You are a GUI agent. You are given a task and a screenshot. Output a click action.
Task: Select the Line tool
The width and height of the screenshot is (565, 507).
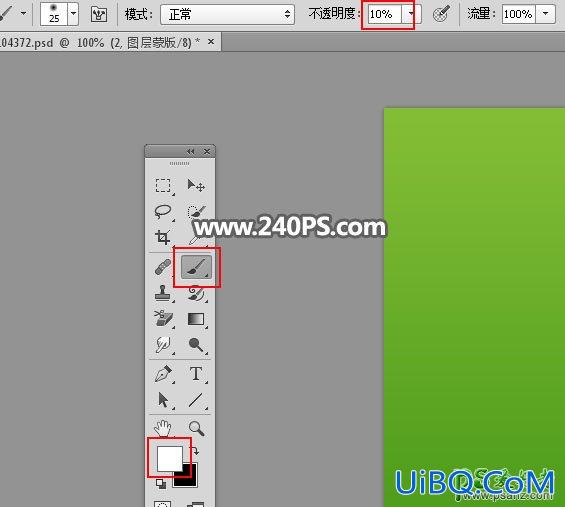click(x=196, y=400)
